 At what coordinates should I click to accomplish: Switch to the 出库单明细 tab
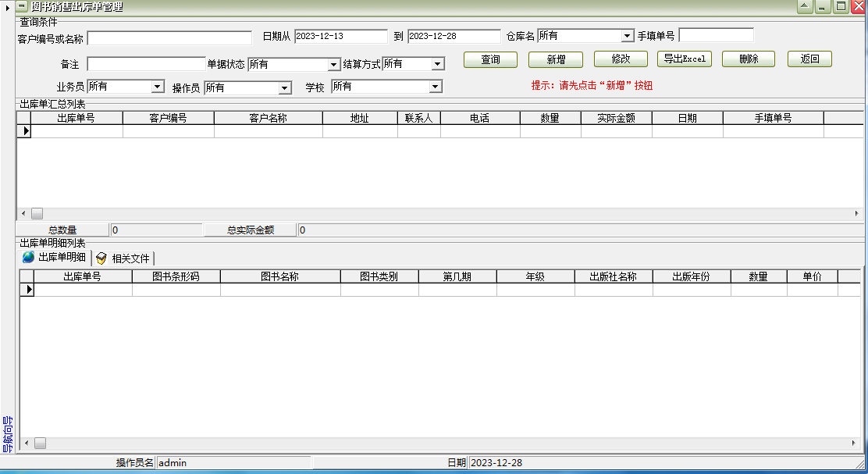[x=55, y=258]
